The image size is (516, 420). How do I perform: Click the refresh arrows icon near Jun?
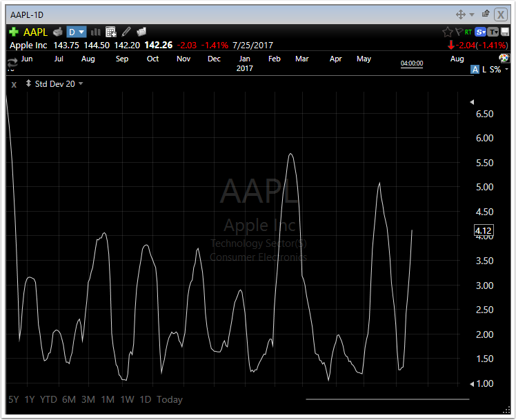pyautogui.click(x=12, y=63)
